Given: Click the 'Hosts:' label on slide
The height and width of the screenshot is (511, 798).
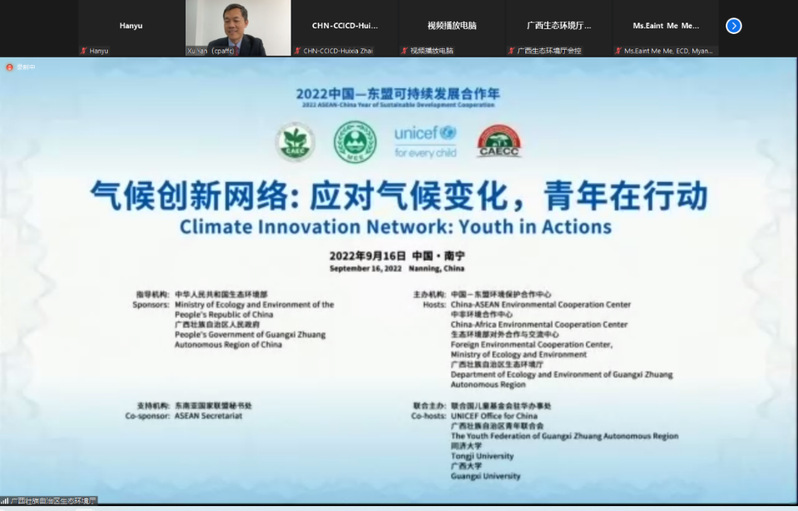Looking at the screenshot, I should click(434, 304).
